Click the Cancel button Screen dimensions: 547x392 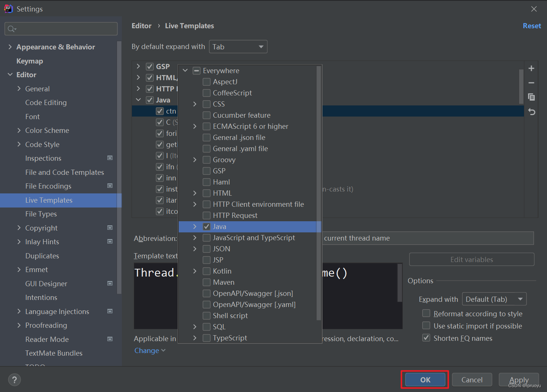(x=472, y=380)
